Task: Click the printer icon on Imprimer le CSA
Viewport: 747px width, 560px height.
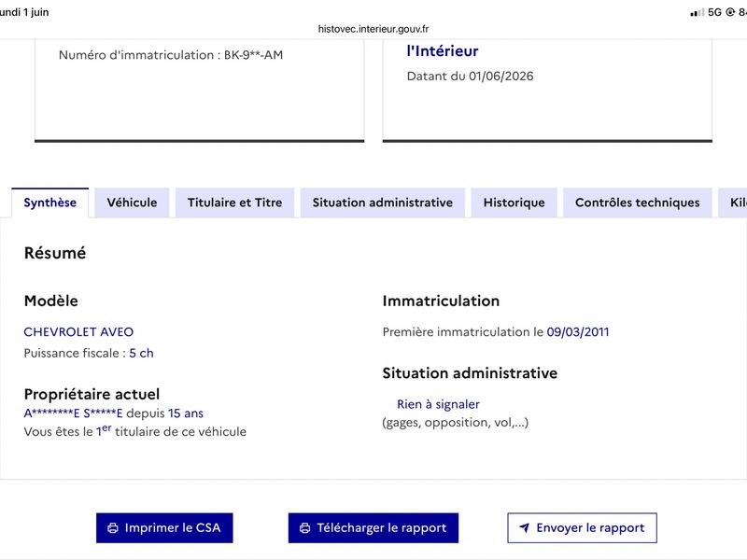Action: click(113, 528)
